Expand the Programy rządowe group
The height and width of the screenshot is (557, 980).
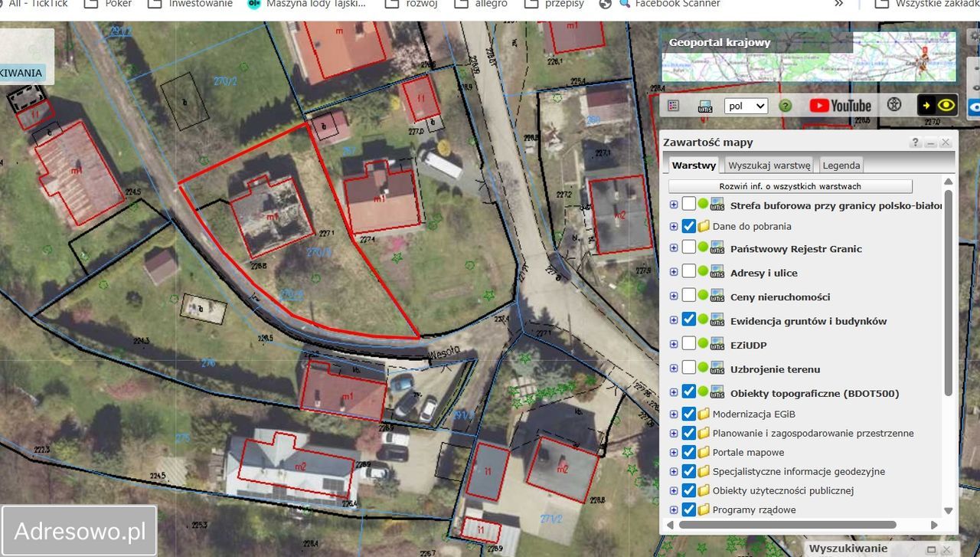[x=674, y=509]
